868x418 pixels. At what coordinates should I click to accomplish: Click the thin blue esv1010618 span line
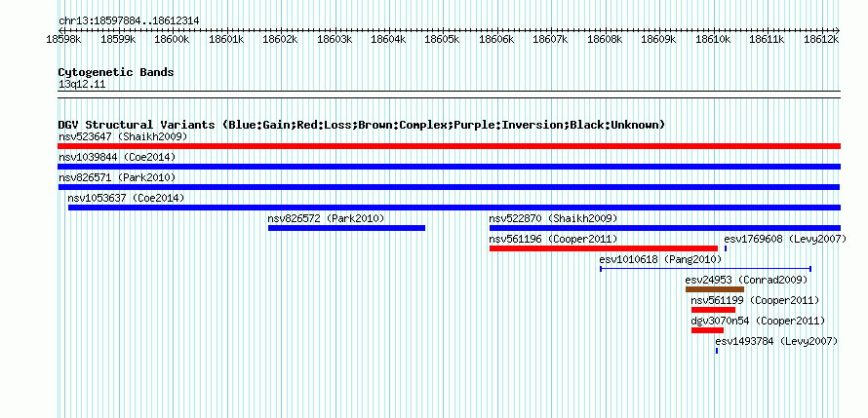pyautogui.click(x=706, y=269)
